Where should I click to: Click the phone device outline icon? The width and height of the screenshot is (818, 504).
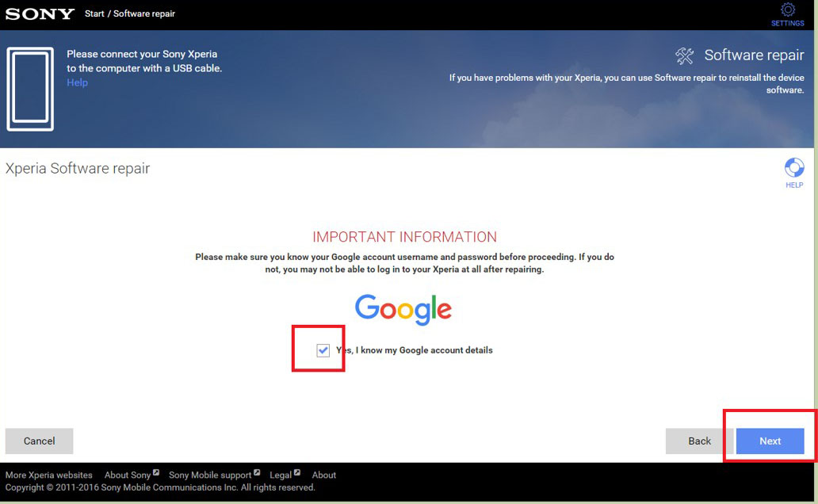[30, 89]
